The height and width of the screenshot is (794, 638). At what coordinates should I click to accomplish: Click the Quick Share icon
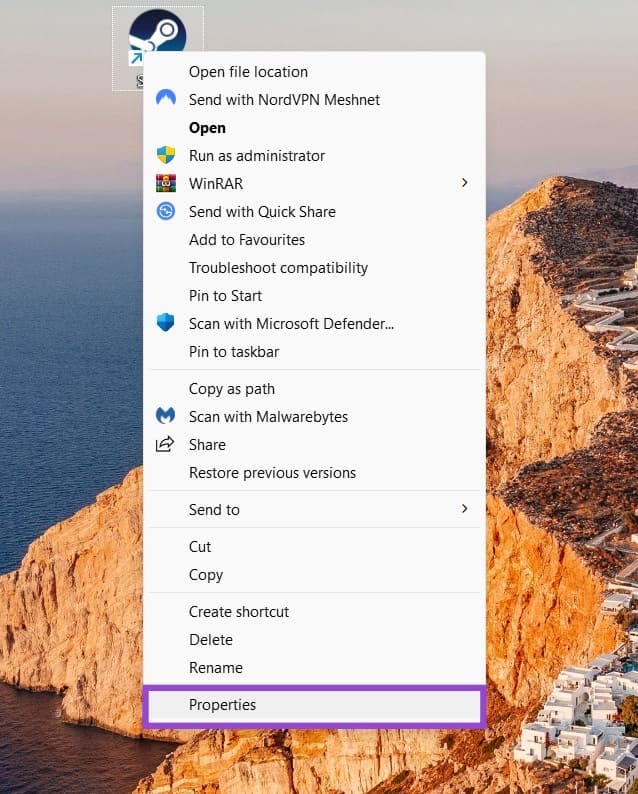tap(166, 212)
